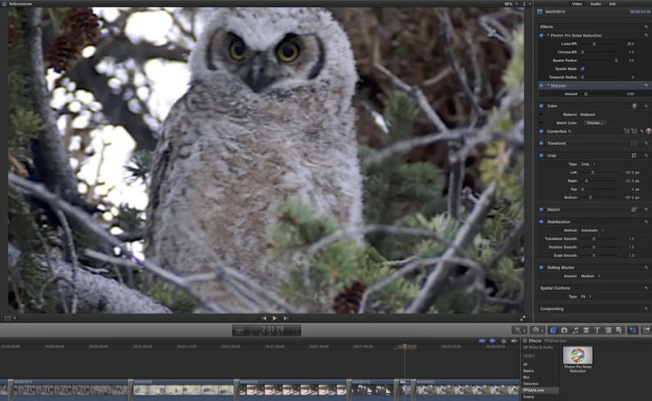The height and width of the screenshot is (401, 652).
Task: Toggle the Crop section checkbox
Action: point(541,156)
